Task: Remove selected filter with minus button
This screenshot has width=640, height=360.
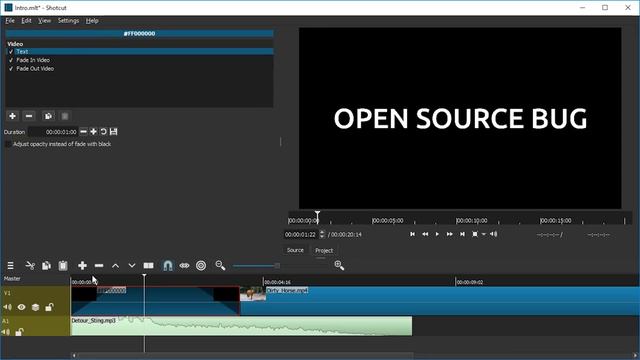Action: (x=29, y=116)
